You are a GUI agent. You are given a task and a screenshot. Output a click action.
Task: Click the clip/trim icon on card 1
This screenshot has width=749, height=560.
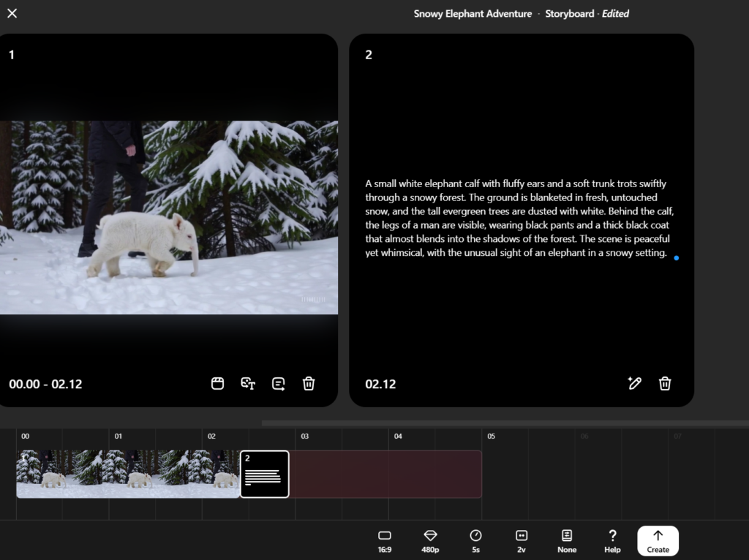[x=217, y=383]
